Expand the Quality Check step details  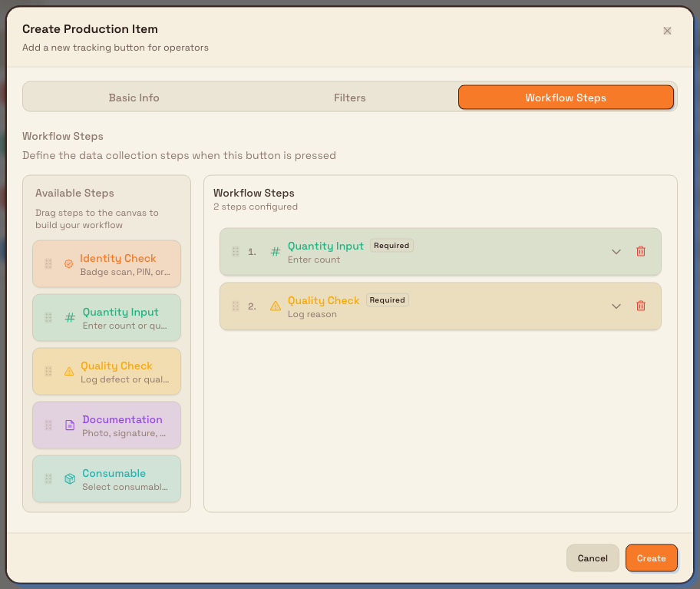click(616, 306)
